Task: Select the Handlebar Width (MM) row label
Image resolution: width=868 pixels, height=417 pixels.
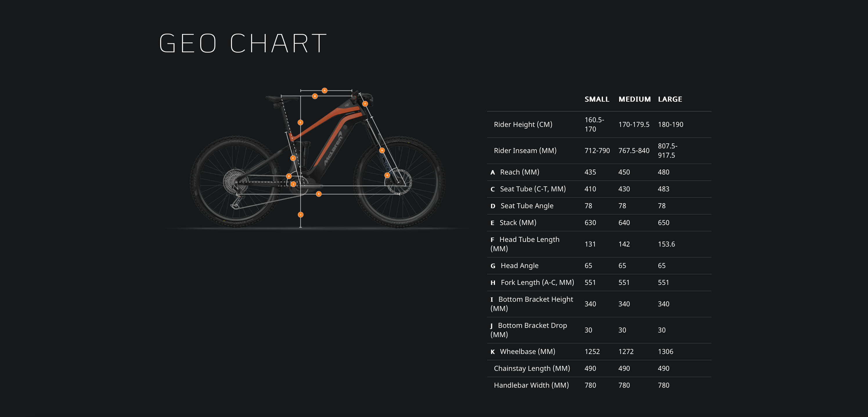Action: 531,385
